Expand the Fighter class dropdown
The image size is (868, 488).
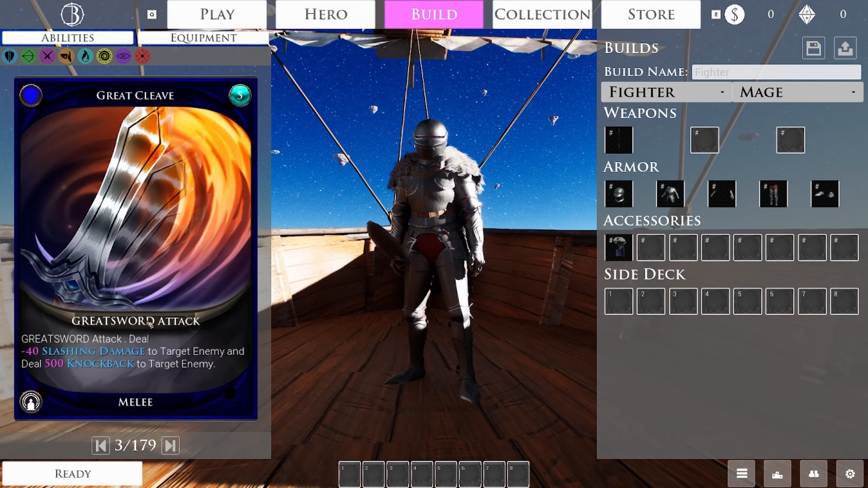pos(666,92)
